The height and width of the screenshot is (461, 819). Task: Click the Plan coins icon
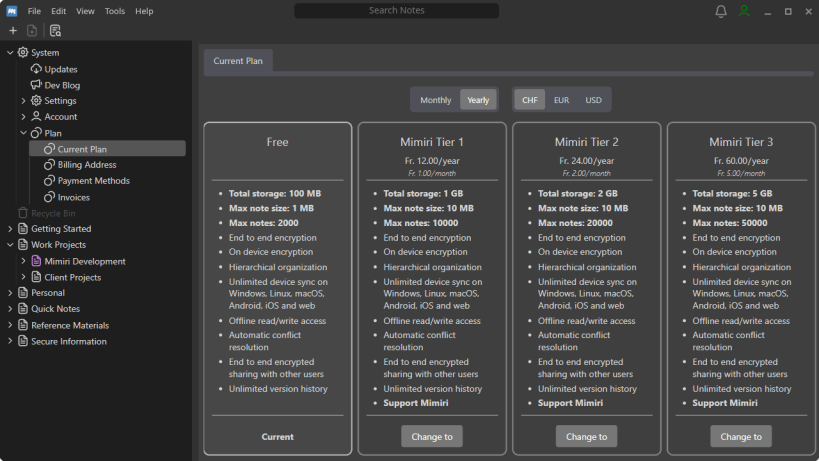36,133
